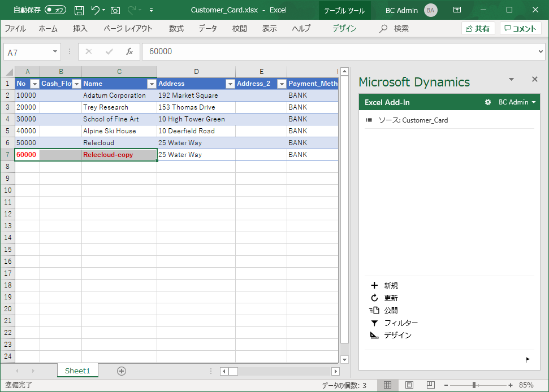The height and width of the screenshot is (392, 549).
Task: Open Customize Quick Access Toolbar arrow
Action: click(x=152, y=10)
